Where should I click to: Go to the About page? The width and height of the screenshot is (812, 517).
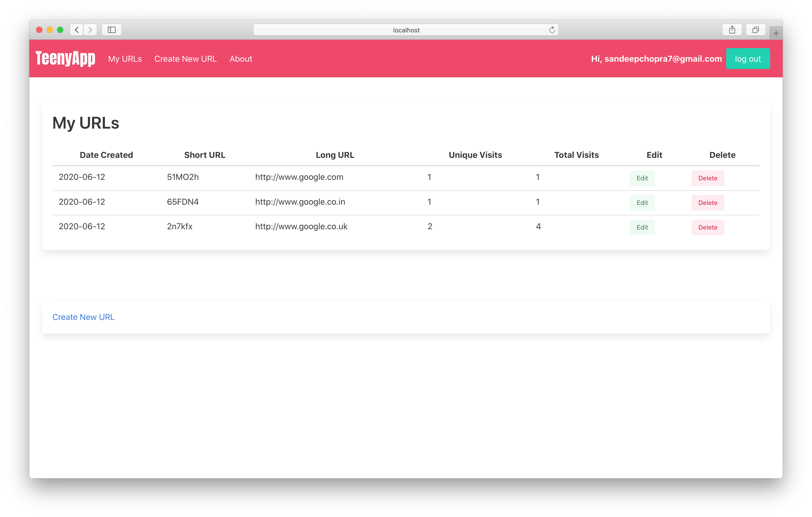(241, 59)
